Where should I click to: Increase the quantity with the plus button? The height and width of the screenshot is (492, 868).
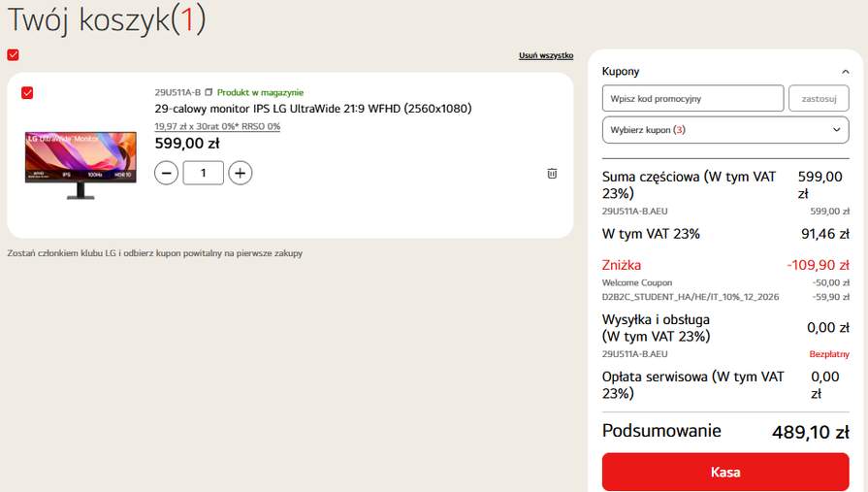241,173
